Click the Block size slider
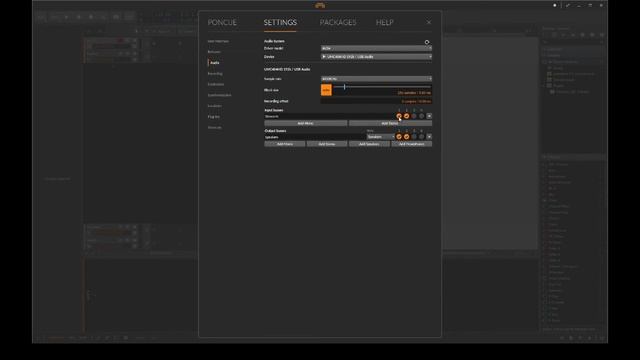The width and height of the screenshot is (640, 360). 382,87
